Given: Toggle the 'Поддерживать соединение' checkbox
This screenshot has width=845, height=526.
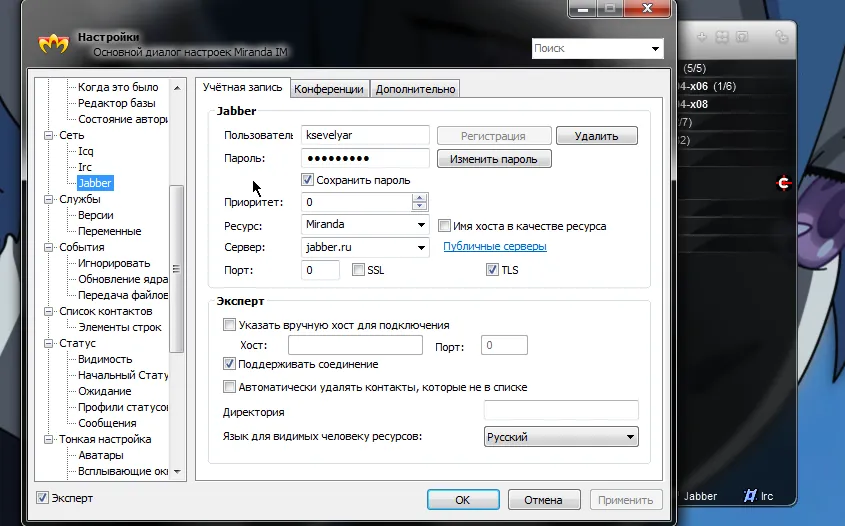Looking at the screenshot, I should tap(230, 364).
